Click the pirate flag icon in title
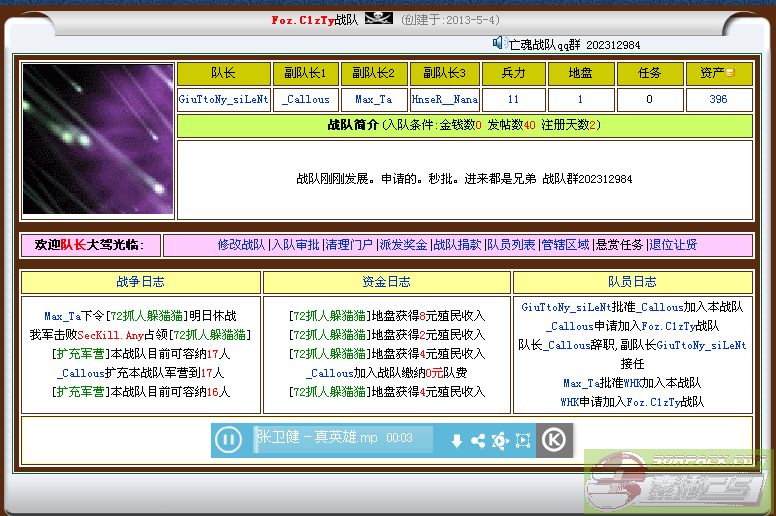 tap(378, 19)
